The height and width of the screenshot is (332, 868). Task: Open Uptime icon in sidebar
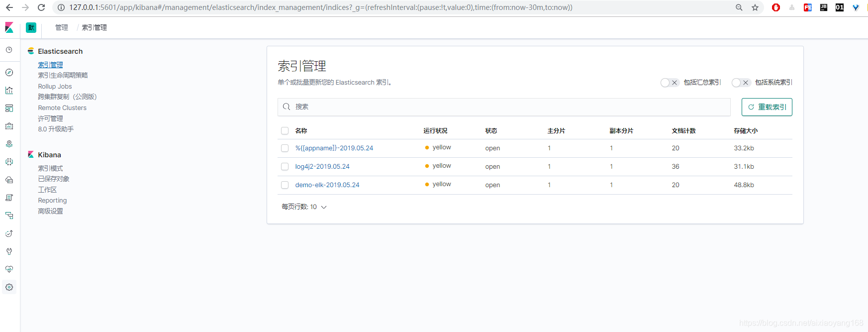(9, 234)
